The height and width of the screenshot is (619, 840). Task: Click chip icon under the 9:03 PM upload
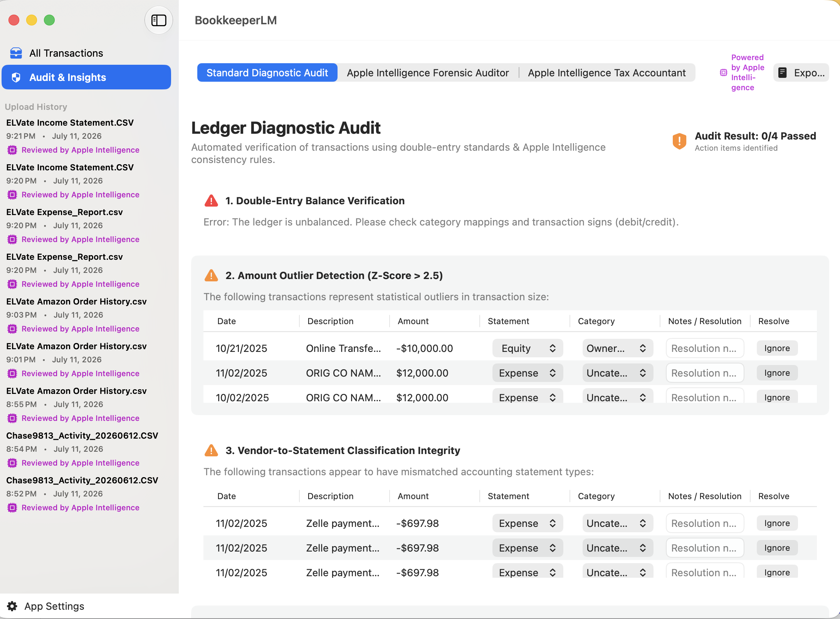[x=12, y=329]
